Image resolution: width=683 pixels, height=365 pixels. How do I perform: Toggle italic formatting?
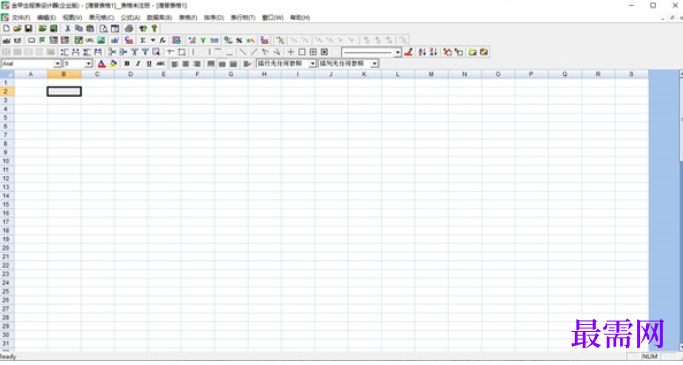pos(138,64)
